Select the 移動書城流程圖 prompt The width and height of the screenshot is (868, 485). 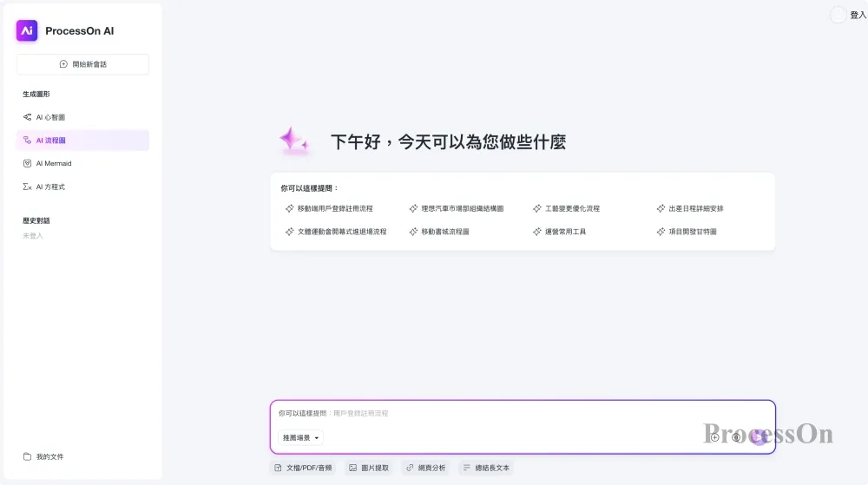tap(439, 232)
